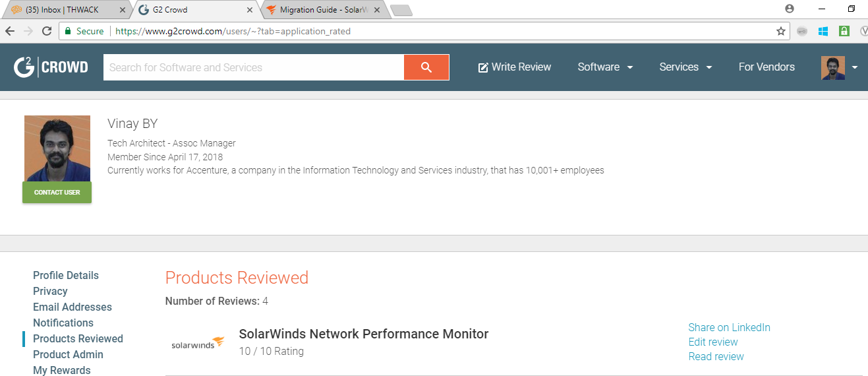Viewport: 868px width, 376px height.
Task: Click the Vinay BY name heading
Action: tap(132, 124)
